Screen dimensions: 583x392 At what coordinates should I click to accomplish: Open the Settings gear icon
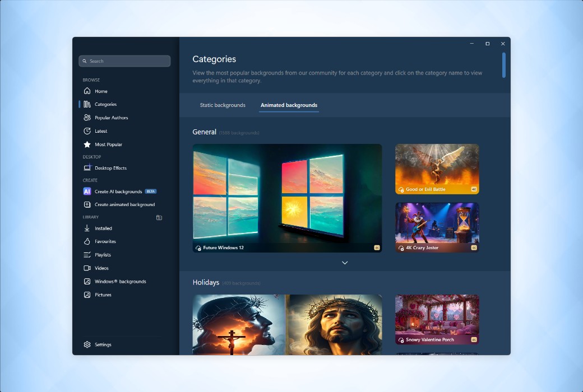[87, 344]
